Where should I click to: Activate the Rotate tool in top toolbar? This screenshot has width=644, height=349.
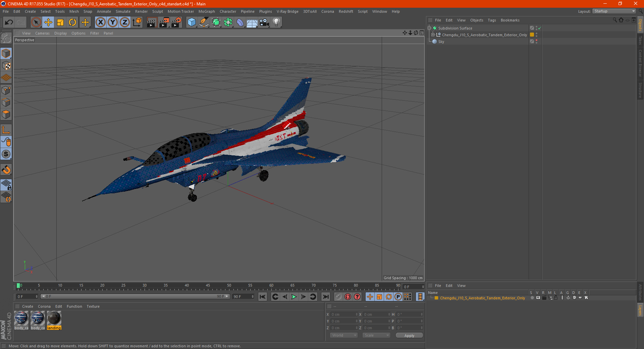[72, 22]
